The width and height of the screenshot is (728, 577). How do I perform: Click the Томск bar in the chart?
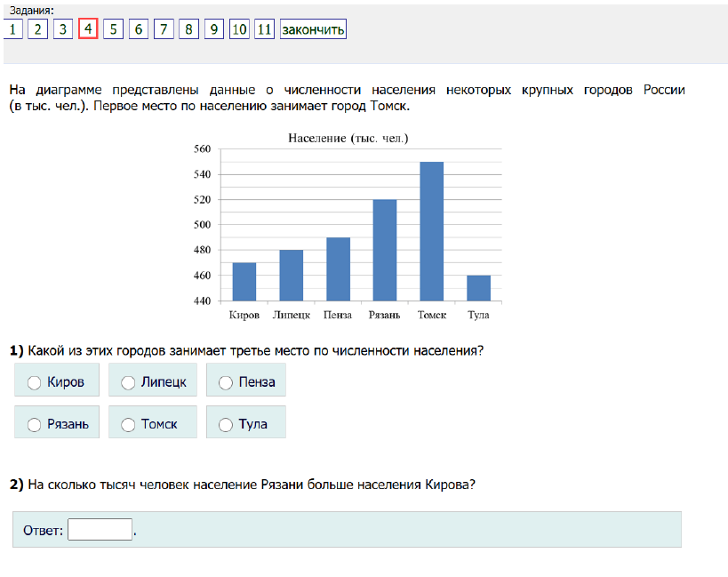pos(431,231)
